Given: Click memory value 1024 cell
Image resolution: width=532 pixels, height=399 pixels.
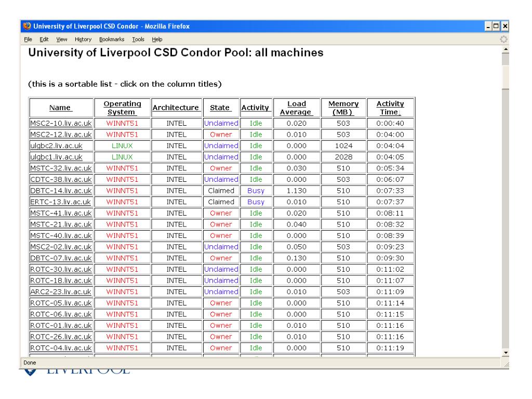Looking at the screenshot, I should tap(343, 145).
